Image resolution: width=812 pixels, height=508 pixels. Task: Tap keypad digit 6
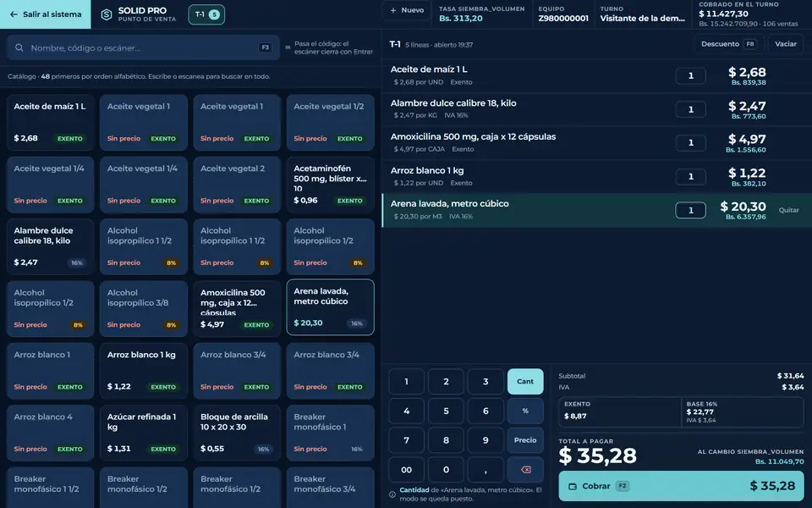point(486,411)
